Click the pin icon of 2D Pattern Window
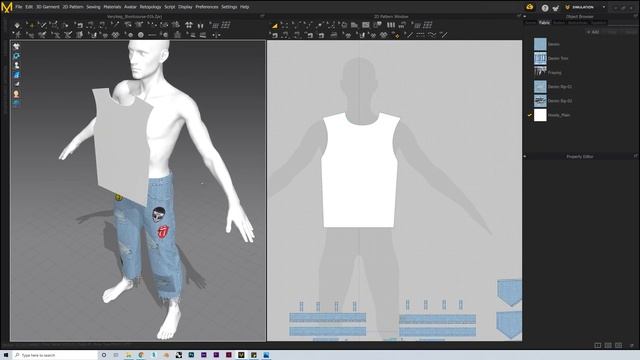Screen dimensions: 640x360 [x=519, y=16]
